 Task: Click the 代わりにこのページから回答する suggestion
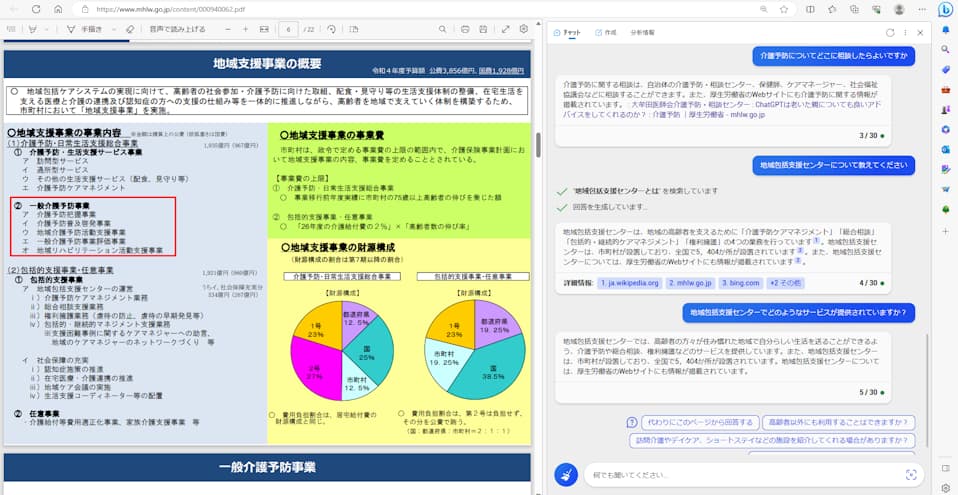click(701, 422)
